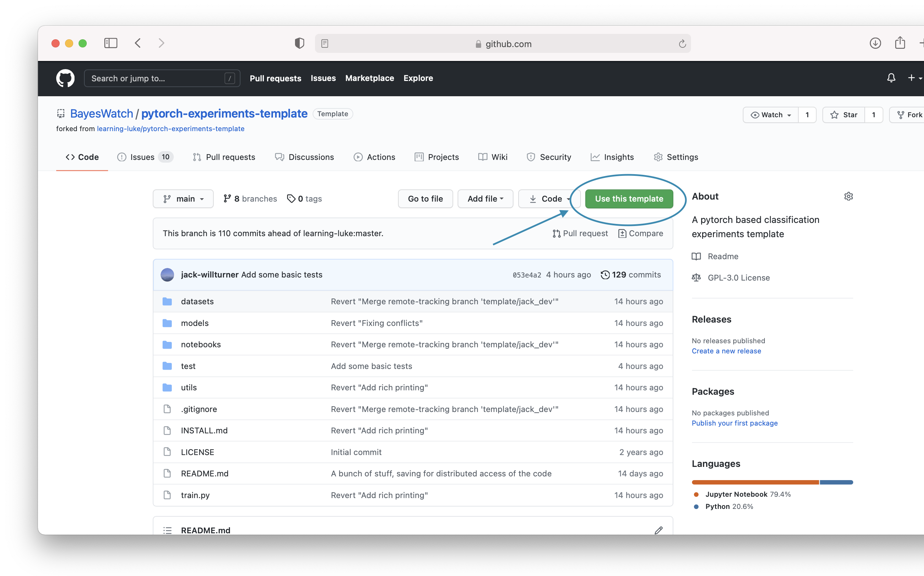Viewport: 924px width, 576px height.
Task: Toggle the README outline list icon
Action: pyautogui.click(x=168, y=530)
